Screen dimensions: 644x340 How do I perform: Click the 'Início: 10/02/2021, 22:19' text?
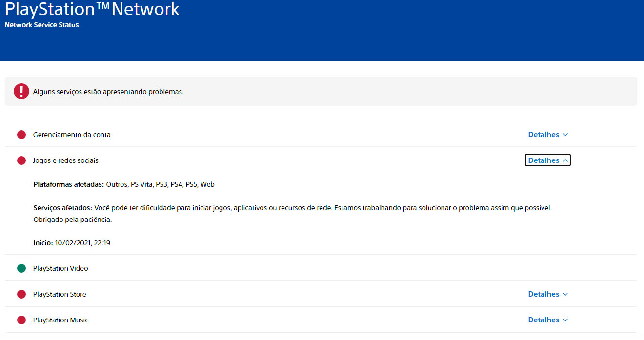click(72, 242)
